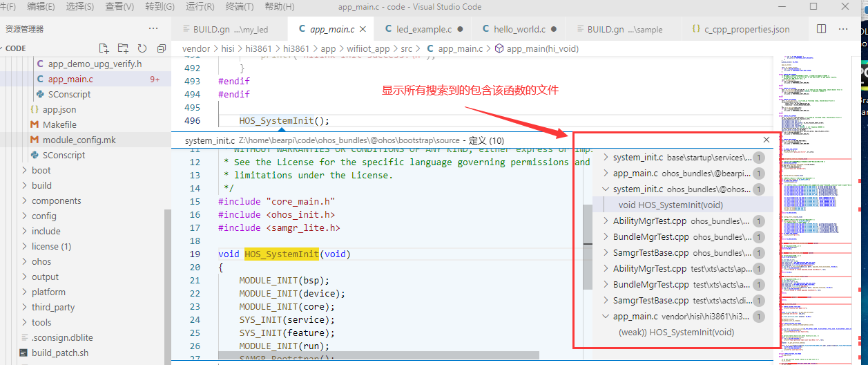Select 'void HOS_SystemInit(void)' reference result
This screenshot has height=365, width=868.
coord(671,205)
